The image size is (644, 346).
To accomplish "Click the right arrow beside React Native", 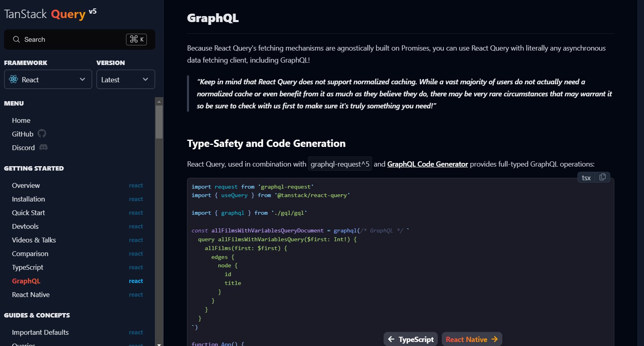I will click(495, 339).
